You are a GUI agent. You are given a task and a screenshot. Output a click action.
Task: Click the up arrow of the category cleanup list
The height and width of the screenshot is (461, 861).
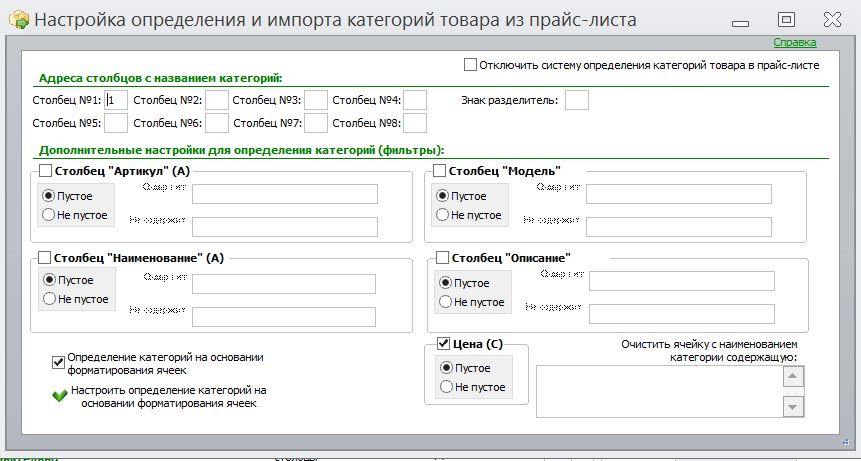[793, 376]
